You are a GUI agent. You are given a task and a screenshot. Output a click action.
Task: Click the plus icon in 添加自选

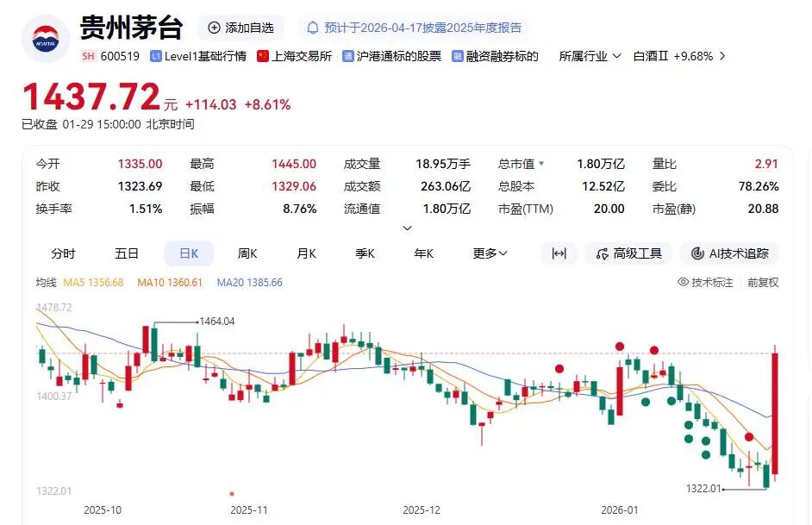coord(215,28)
